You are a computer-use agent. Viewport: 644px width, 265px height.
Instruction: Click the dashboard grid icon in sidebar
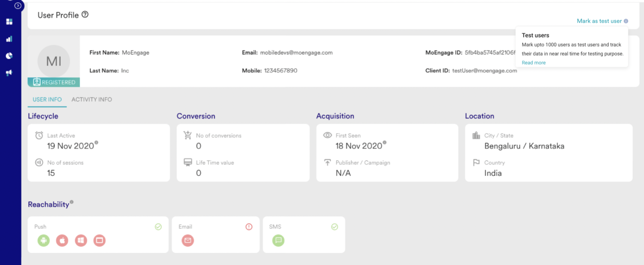coord(9,22)
